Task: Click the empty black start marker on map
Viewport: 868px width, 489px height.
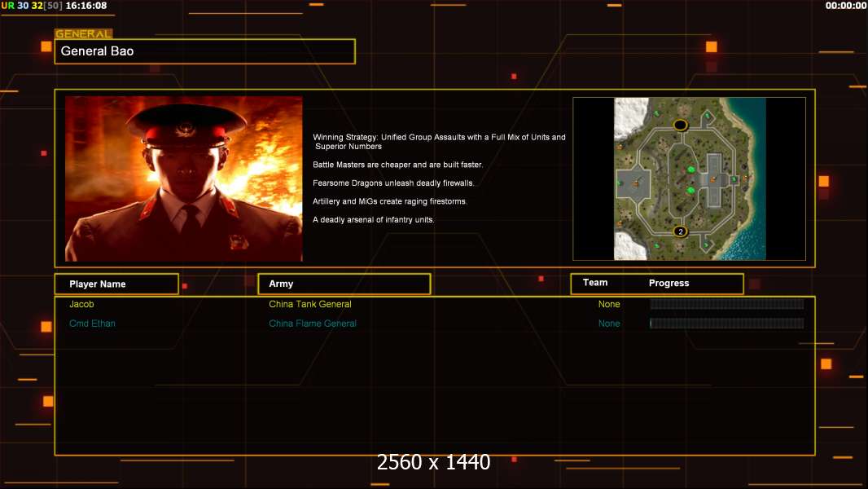Action: click(x=681, y=125)
